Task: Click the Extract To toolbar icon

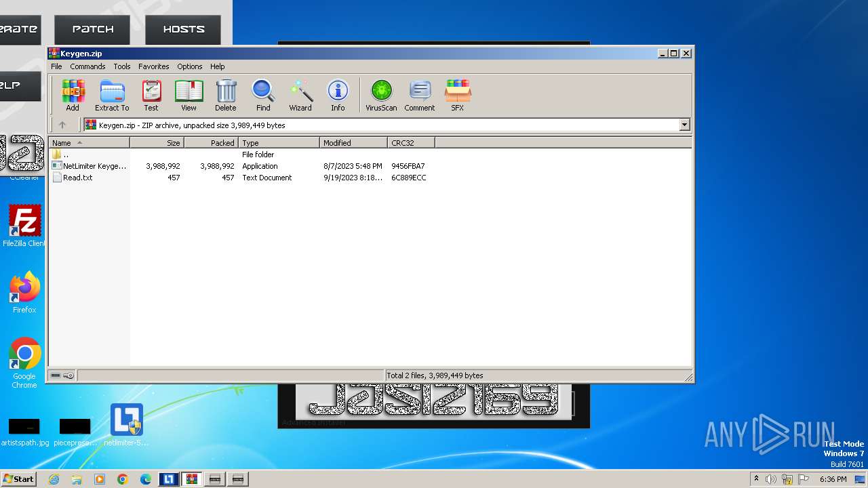Action: pyautogui.click(x=112, y=95)
